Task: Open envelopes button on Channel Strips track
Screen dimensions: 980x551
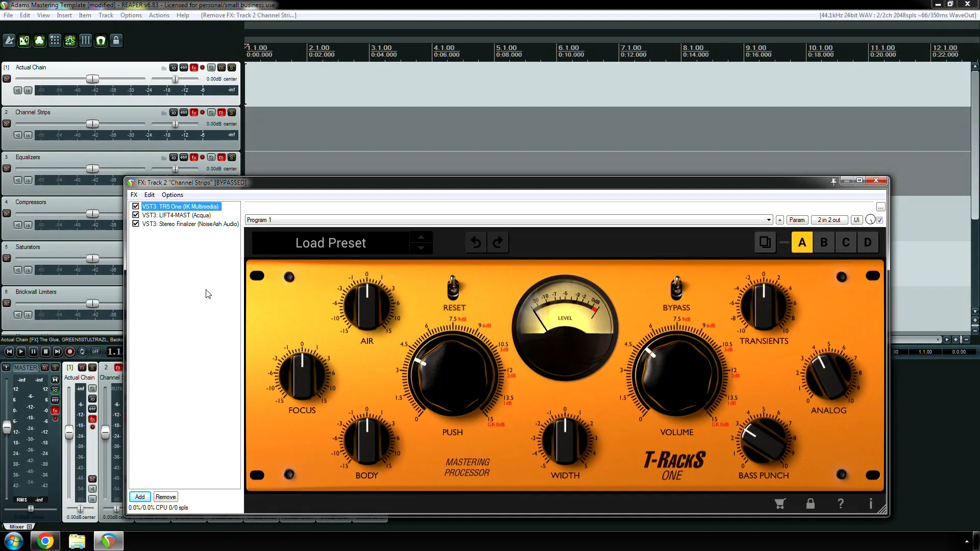Action: 184,112
